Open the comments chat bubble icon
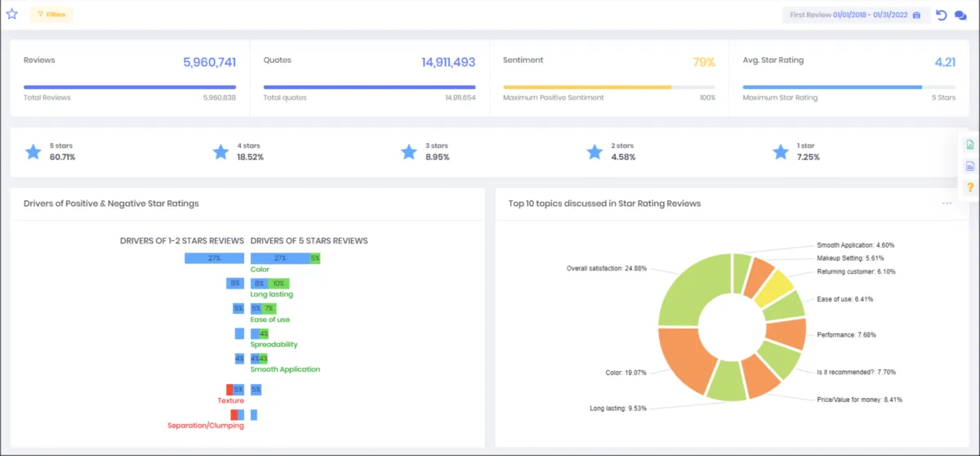980x456 pixels. [x=960, y=16]
